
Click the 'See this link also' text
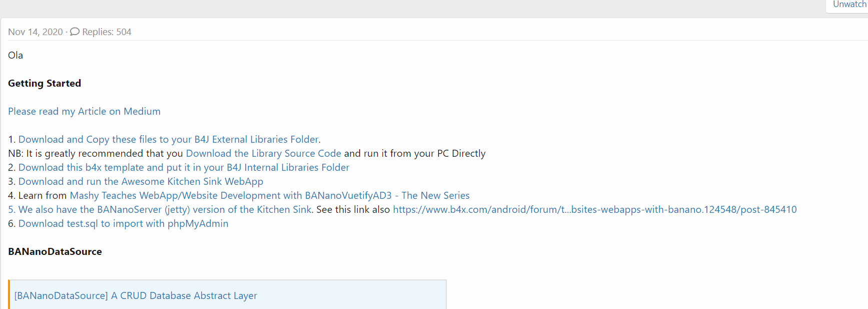point(353,209)
